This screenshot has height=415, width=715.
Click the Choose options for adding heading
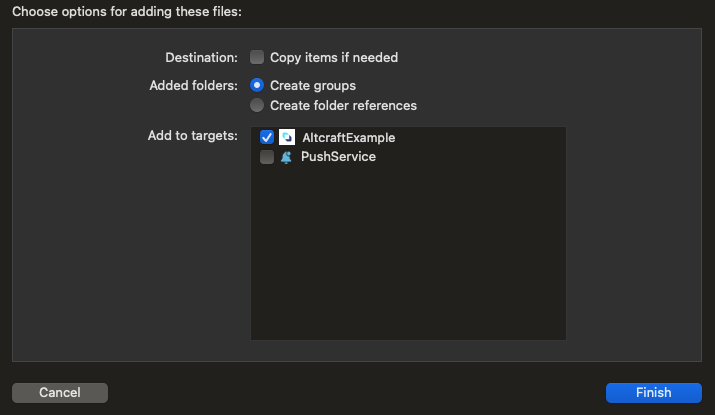click(127, 11)
